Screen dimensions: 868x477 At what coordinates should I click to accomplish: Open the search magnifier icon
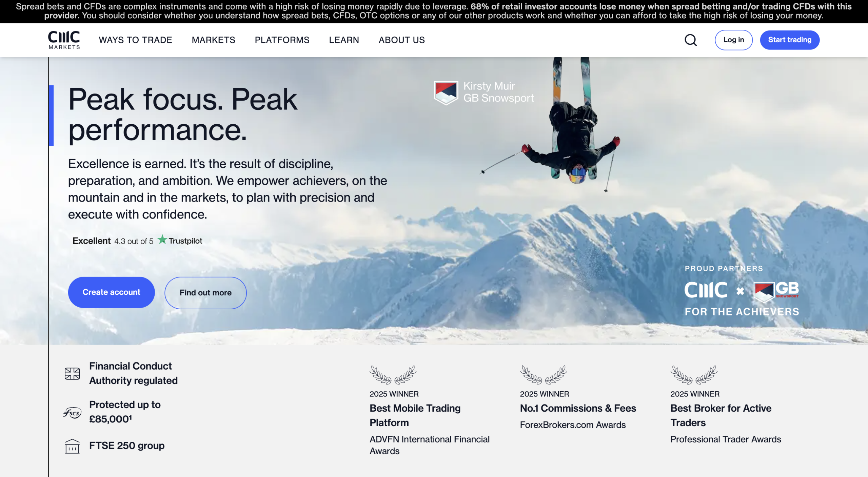(x=690, y=40)
